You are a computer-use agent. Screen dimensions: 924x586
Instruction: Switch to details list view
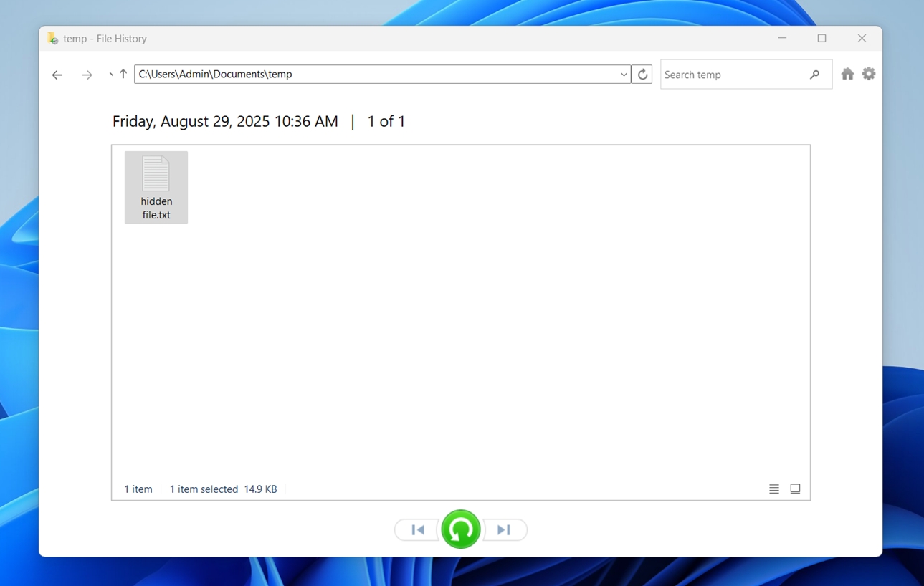coord(774,489)
